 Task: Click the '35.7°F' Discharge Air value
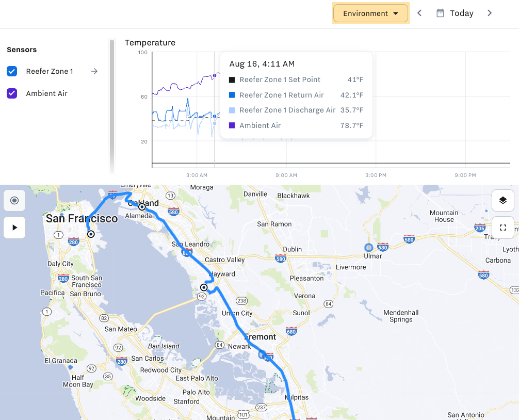(x=352, y=110)
